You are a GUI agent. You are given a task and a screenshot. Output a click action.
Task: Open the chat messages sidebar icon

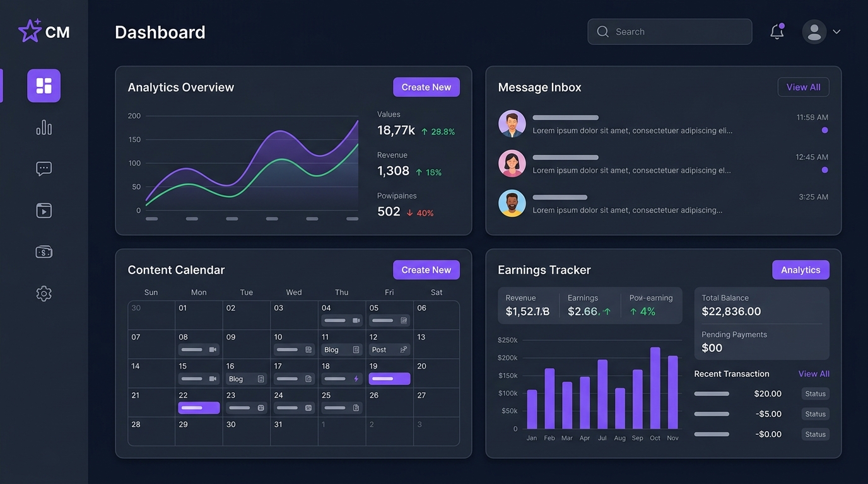pos(44,169)
